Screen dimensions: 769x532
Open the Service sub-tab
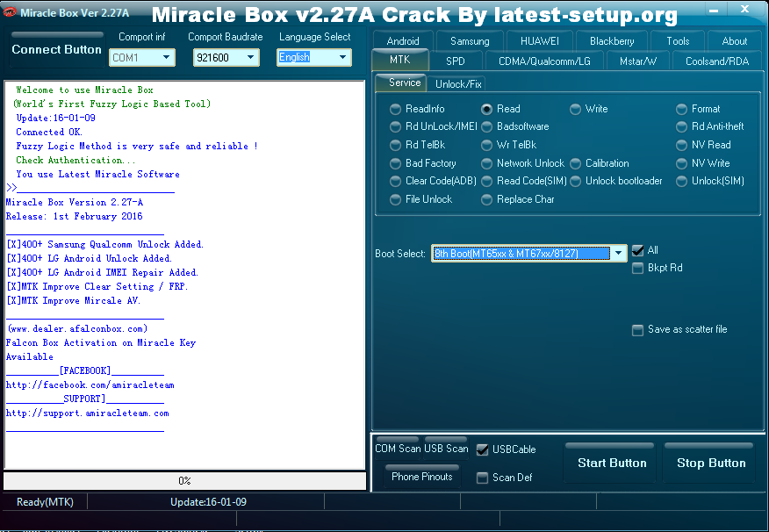pos(401,83)
